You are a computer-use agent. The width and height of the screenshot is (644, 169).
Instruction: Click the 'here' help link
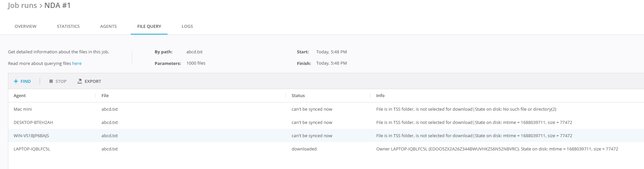(x=77, y=63)
